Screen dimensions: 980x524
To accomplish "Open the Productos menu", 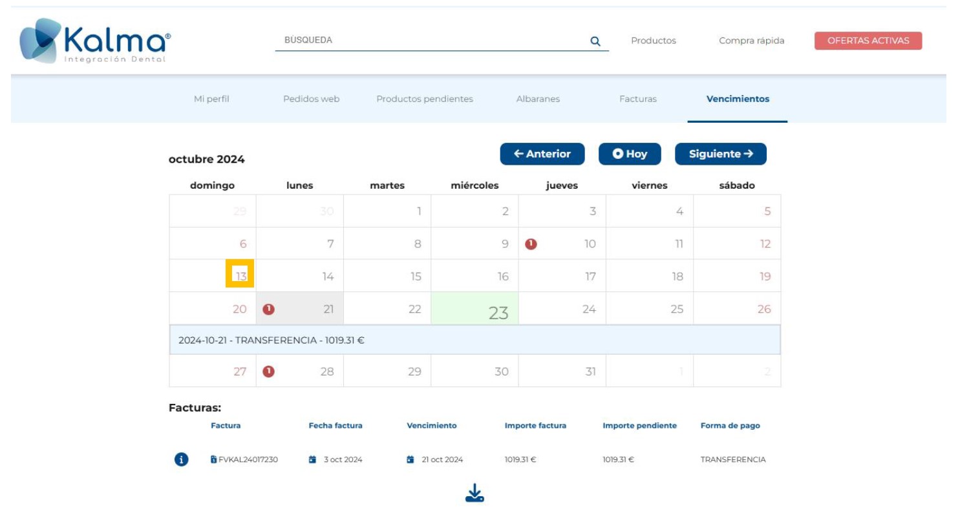I will pos(654,41).
